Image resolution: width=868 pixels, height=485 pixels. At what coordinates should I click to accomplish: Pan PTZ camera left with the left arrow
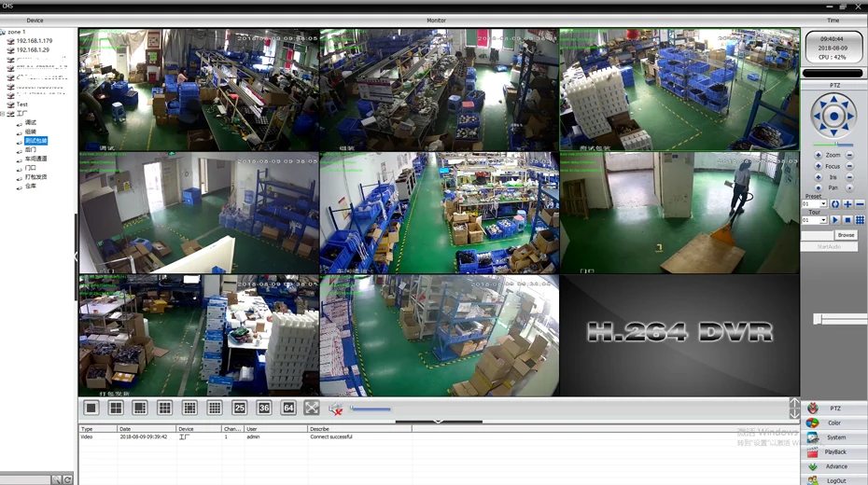coord(818,117)
